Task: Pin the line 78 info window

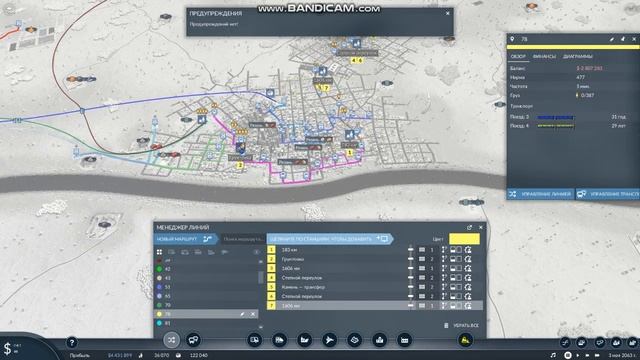Action: point(623,39)
